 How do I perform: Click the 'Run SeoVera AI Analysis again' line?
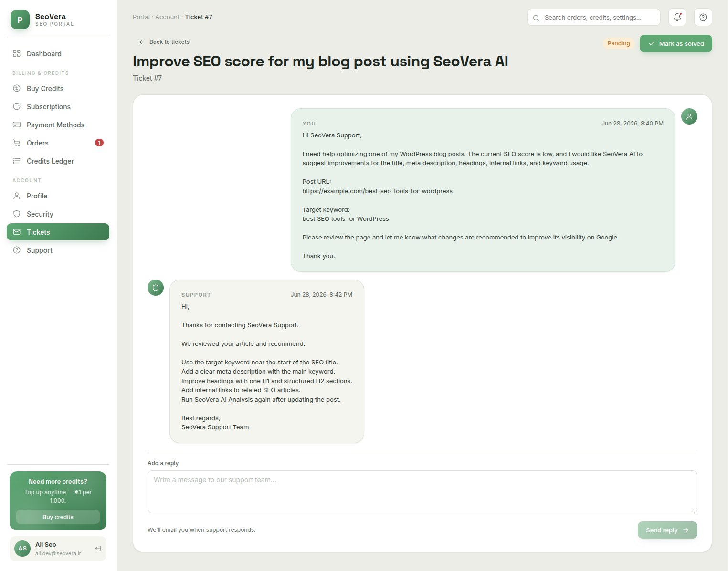(261, 399)
